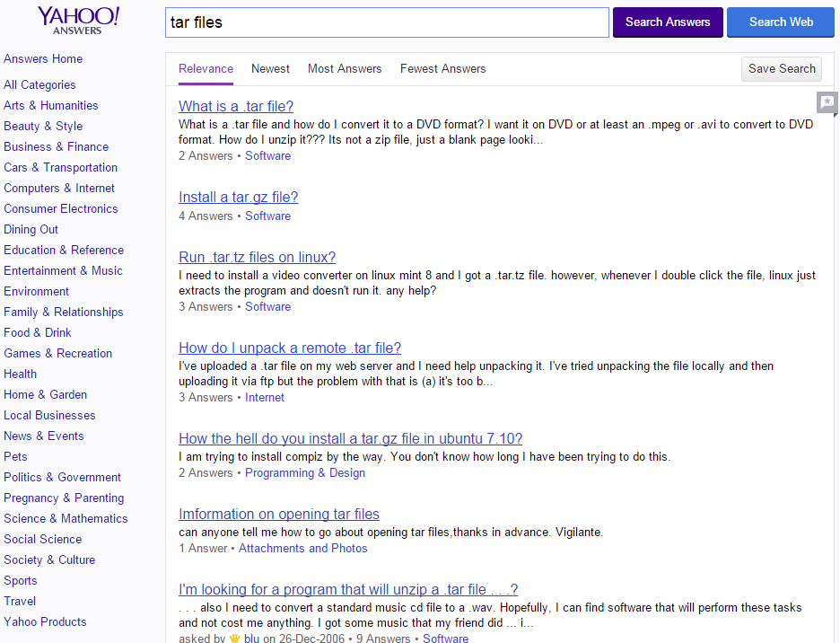Viewport: 840px width, 643px height.
Task: Open 'What is a .tar file?' question
Action: pos(236,106)
